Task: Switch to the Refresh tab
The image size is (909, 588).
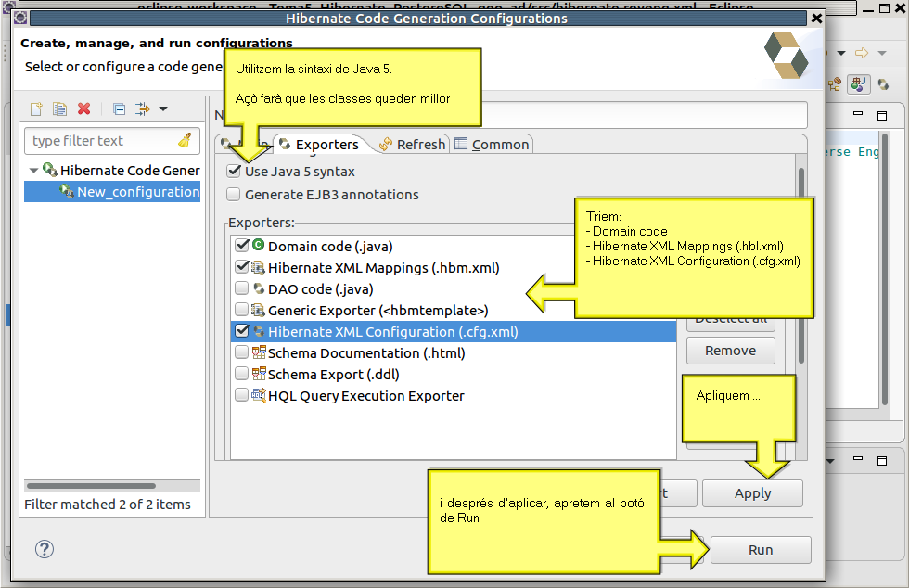Action: tap(412, 145)
